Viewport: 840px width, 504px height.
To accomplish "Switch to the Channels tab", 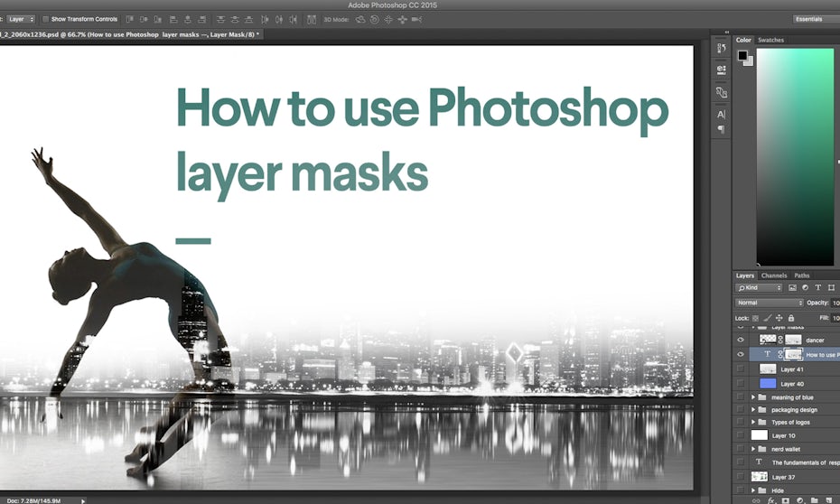I will point(774,275).
